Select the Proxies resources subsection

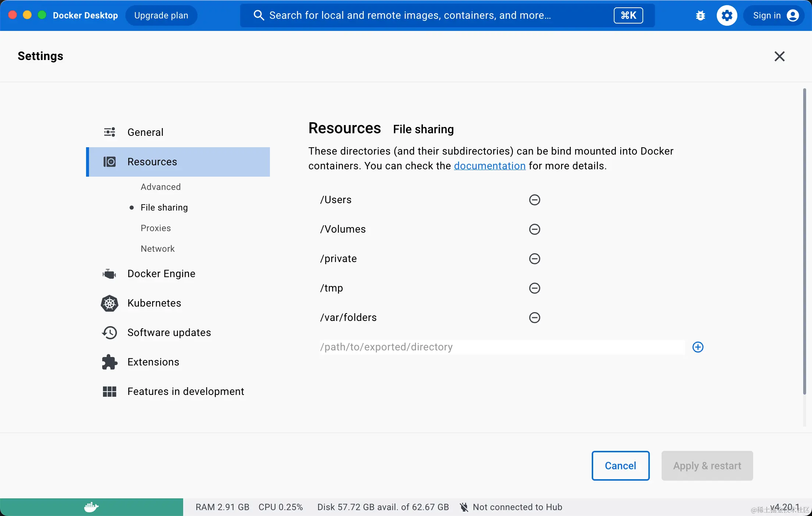tap(156, 228)
